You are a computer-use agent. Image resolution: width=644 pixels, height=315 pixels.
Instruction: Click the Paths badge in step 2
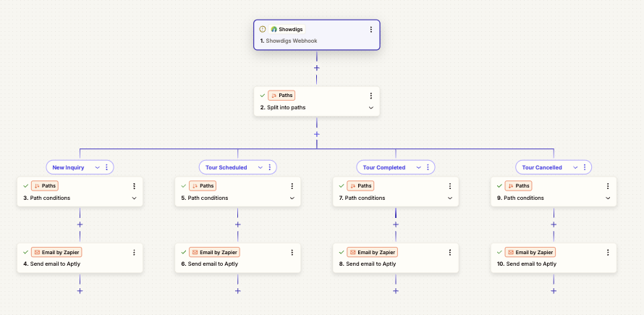(x=282, y=96)
